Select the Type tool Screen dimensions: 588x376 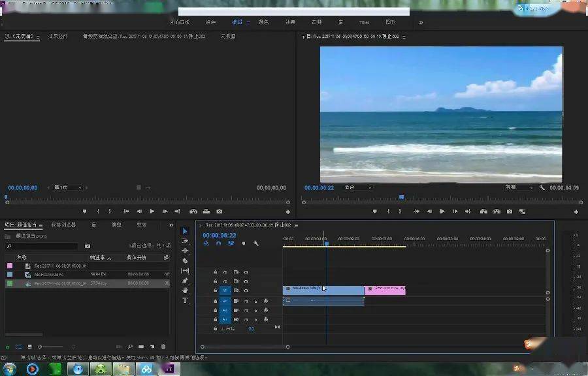click(x=185, y=300)
